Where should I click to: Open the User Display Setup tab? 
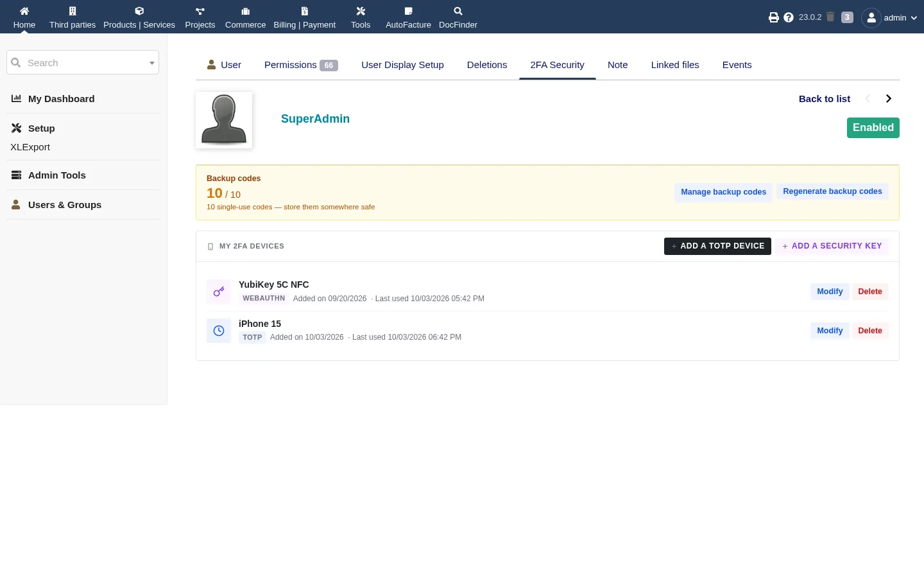tap(402, 65)
